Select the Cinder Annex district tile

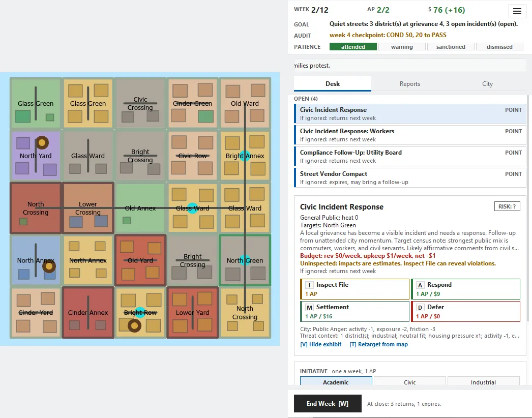88,312
